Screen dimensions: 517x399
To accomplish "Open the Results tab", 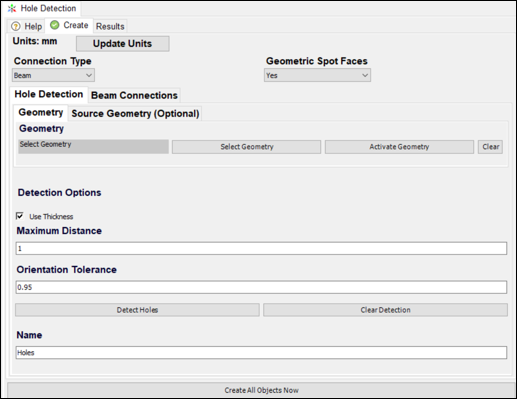I will (110, 26).
